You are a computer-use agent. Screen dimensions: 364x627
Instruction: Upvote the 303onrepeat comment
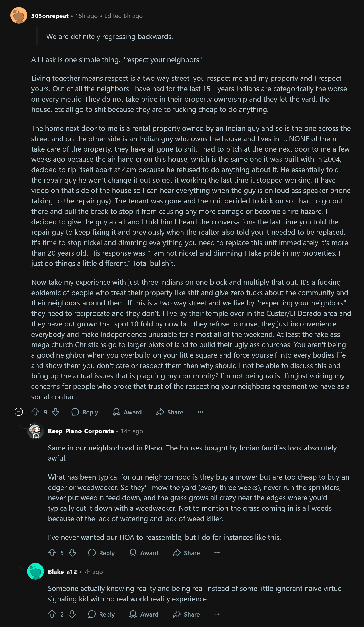(36, 412)
